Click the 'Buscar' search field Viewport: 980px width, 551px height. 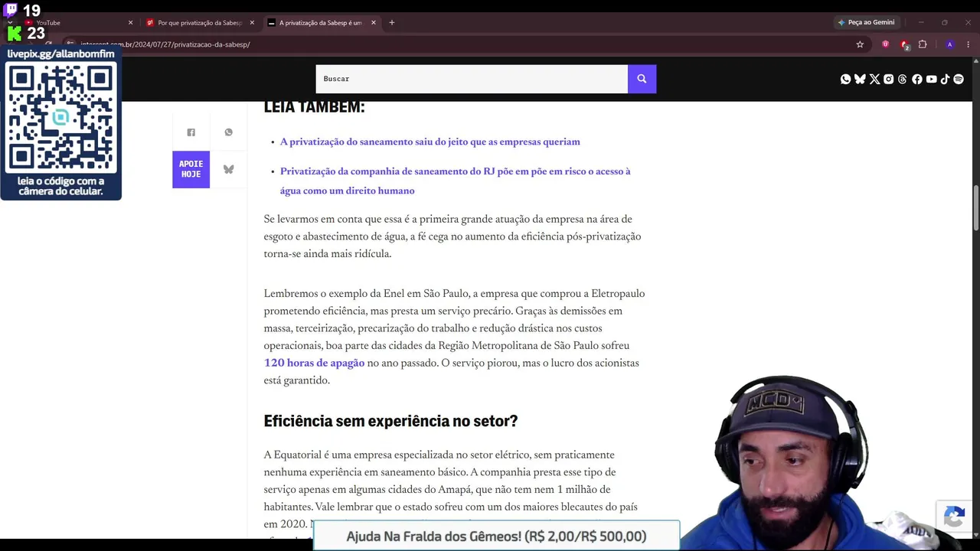tap(472, 79)
